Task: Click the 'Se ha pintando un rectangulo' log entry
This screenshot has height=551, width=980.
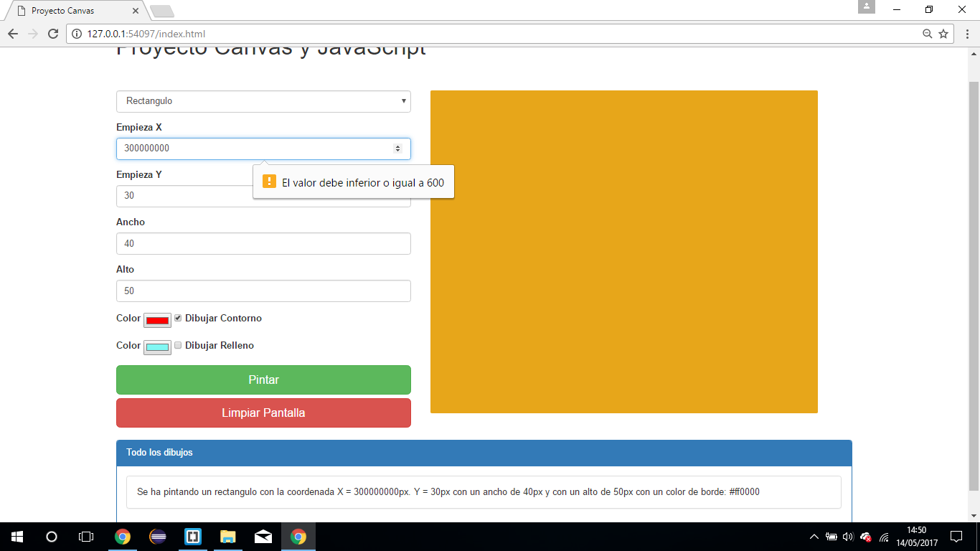Action: click(484, 492)
